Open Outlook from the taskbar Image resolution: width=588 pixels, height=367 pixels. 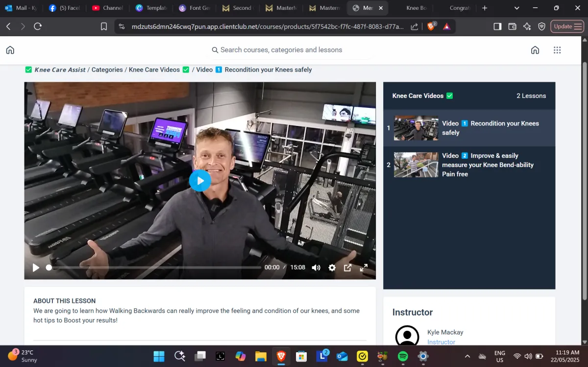click(x=342, y=356)
